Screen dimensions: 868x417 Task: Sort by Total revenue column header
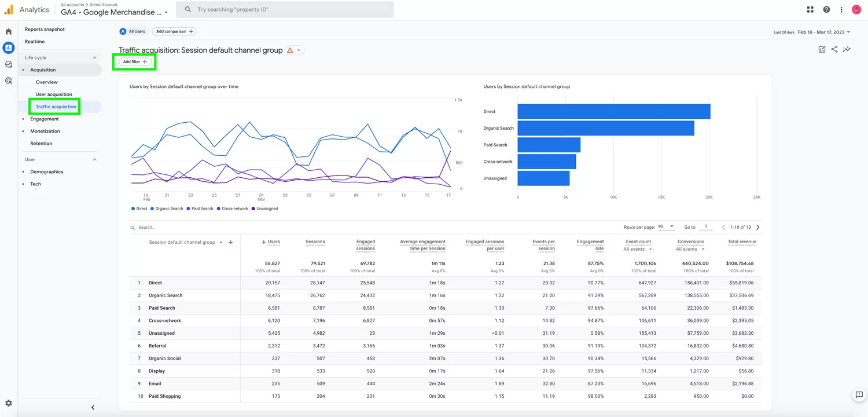point(742,242)
